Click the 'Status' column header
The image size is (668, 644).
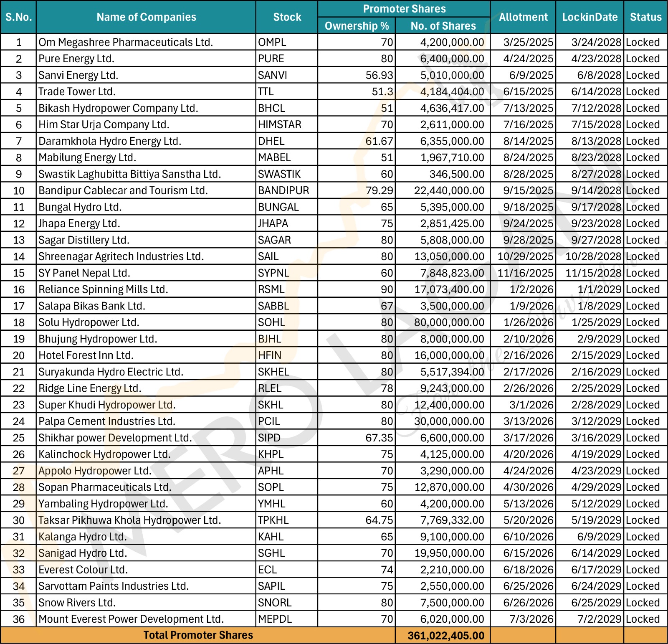645,17
